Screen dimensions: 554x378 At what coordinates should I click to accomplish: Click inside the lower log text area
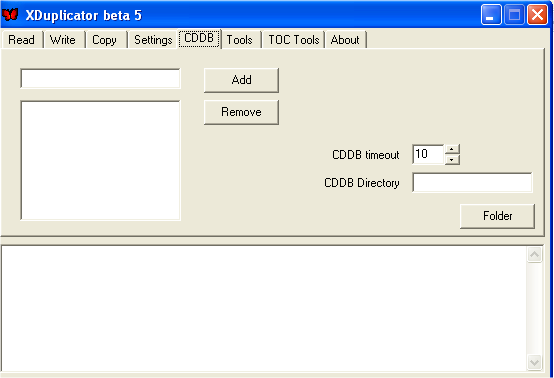264,308
